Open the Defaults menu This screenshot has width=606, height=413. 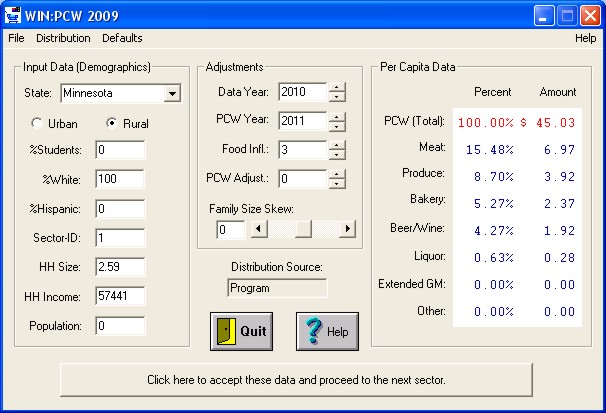pyautogui.click(x=122, y=38)
